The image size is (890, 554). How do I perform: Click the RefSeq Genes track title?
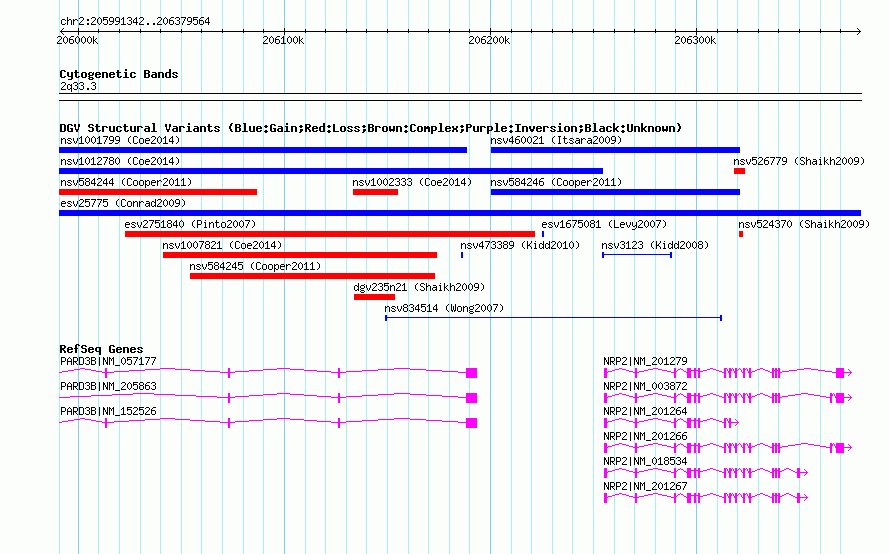click(101, 349)
